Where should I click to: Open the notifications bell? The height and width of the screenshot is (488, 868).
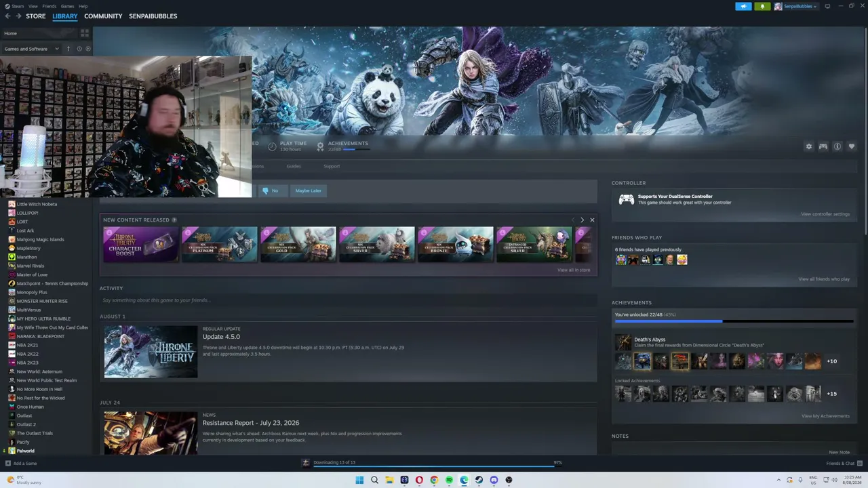pos(762,6)
